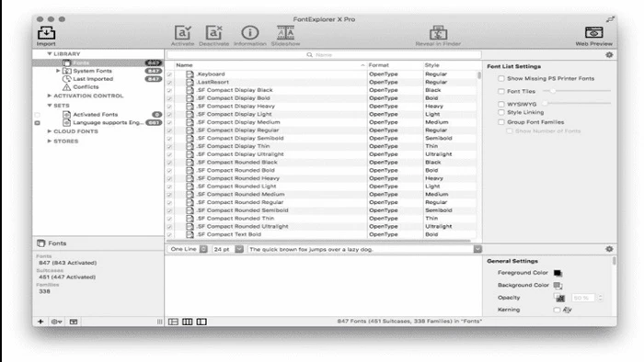
Task: Click the Foreground Color swatch
Action: click(558, 273)
